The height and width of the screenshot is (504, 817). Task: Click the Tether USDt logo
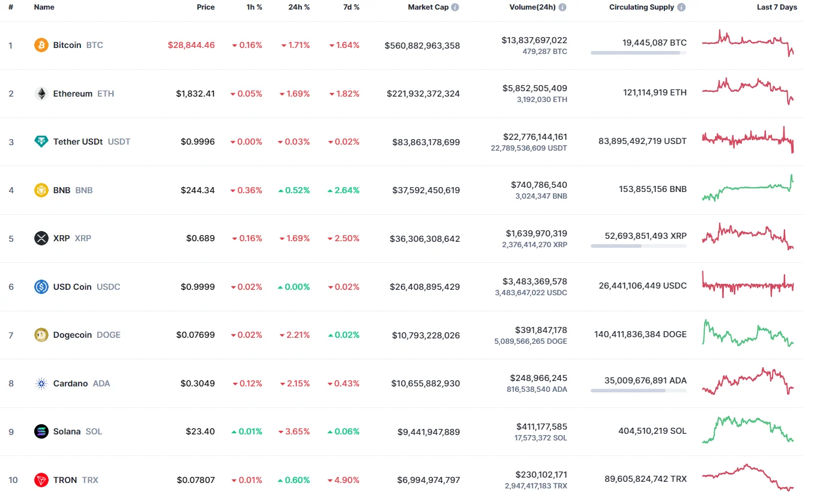point(41,142)
